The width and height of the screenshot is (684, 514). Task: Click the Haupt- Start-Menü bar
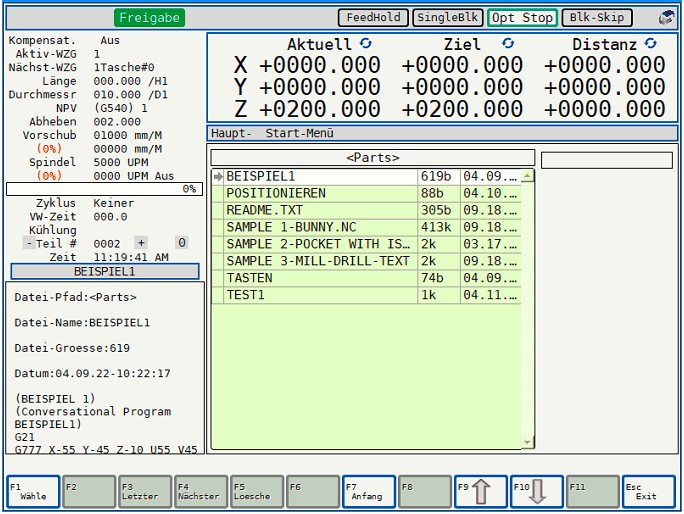click(x=442, y=133)
